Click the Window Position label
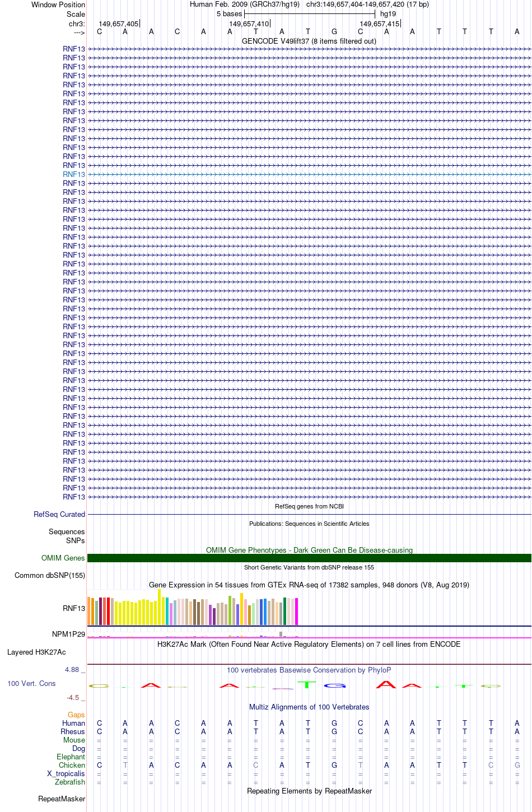Image resolution: width=532 pixels, height=812 pixels. click(x=58, y=4)
